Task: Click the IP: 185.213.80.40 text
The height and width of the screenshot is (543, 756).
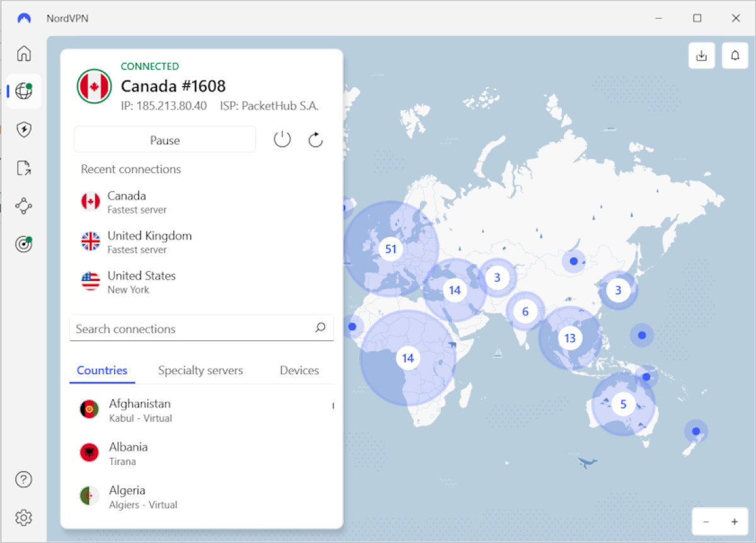Action: 164,106
